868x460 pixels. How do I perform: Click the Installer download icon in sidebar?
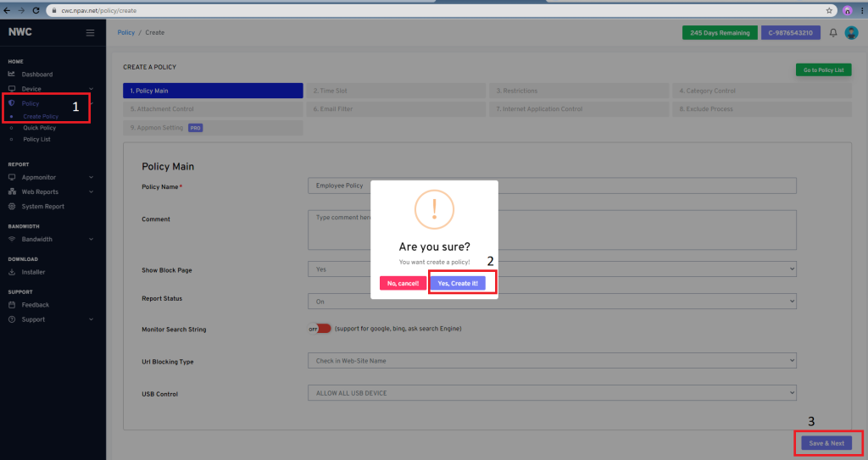(12, 272)
